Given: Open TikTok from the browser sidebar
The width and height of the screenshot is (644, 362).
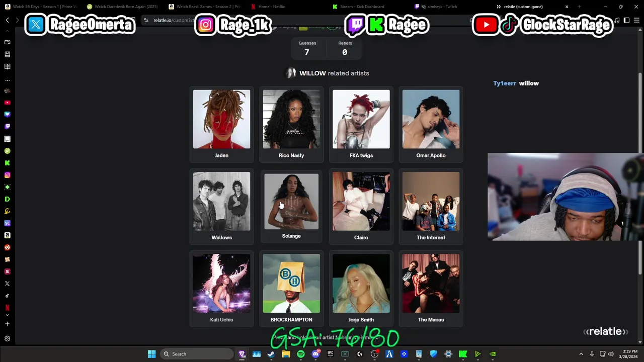Looking at the screenshot, I should (7, 296).
